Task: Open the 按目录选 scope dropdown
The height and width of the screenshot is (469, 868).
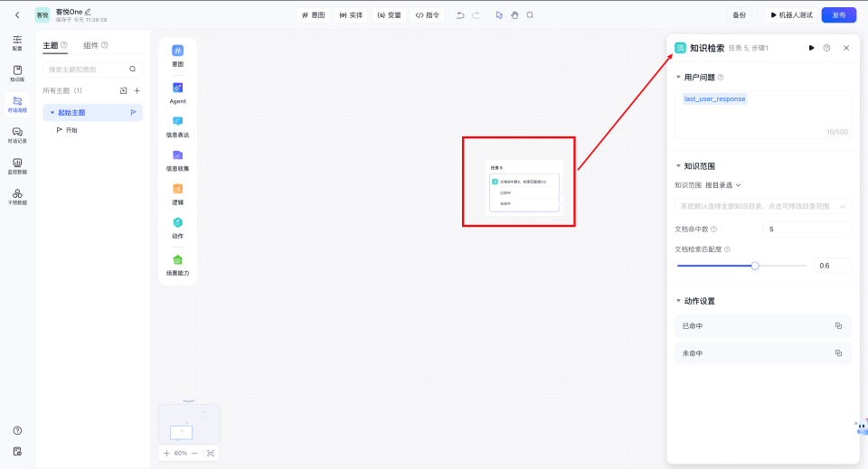Action: click(723, 185)
